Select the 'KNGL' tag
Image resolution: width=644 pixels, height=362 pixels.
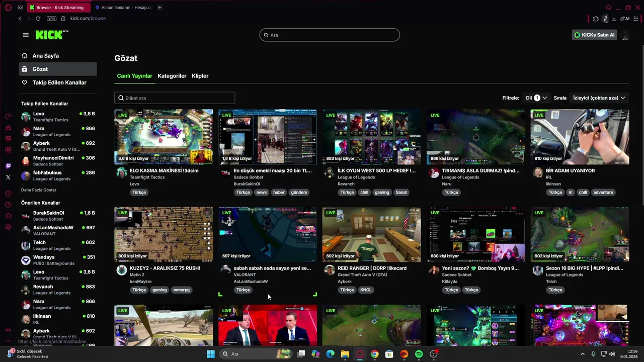366,290
